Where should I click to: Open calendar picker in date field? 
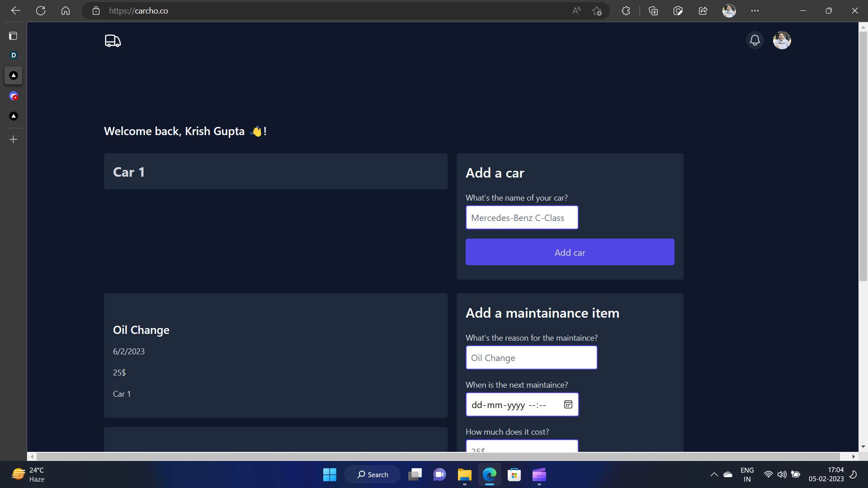point(568,404)
